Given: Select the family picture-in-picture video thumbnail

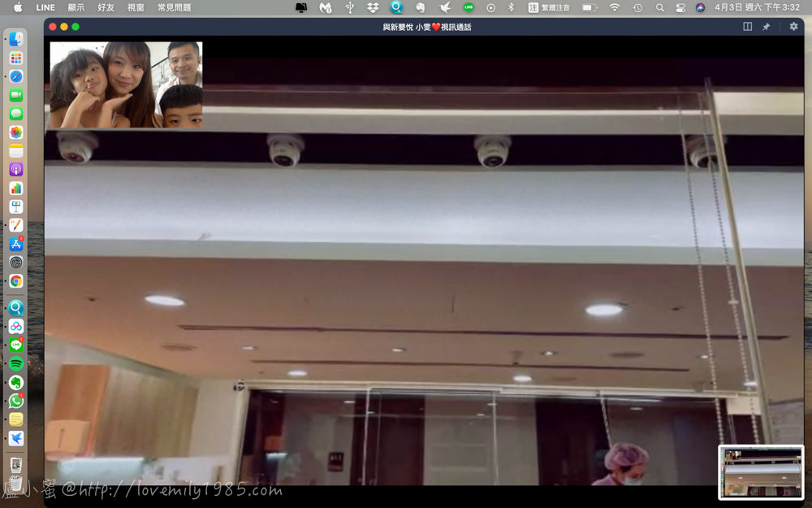Looking at the screenshot, I should coord(126,85).
